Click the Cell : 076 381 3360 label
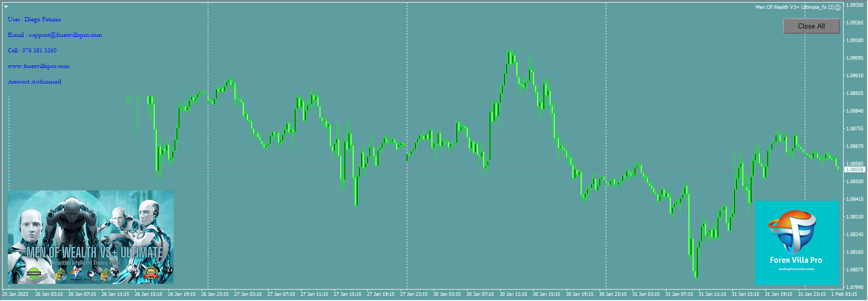 [32, 50]
